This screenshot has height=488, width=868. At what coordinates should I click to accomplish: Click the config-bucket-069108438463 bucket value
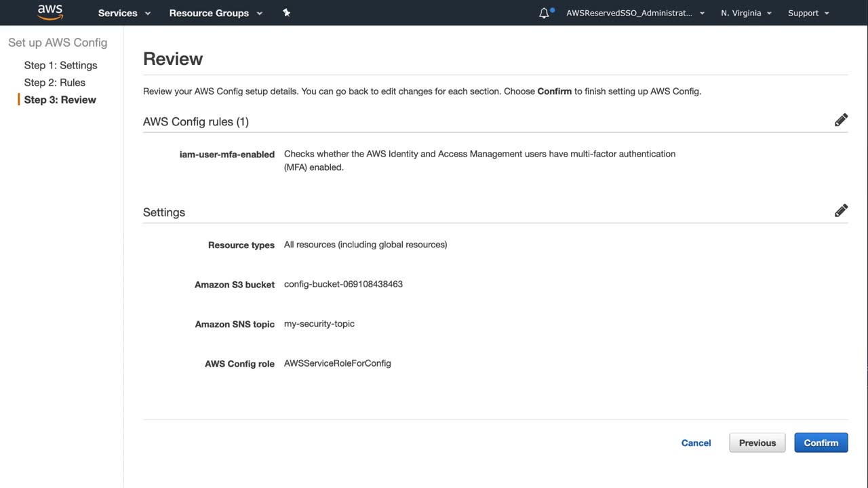click(343, 284)
